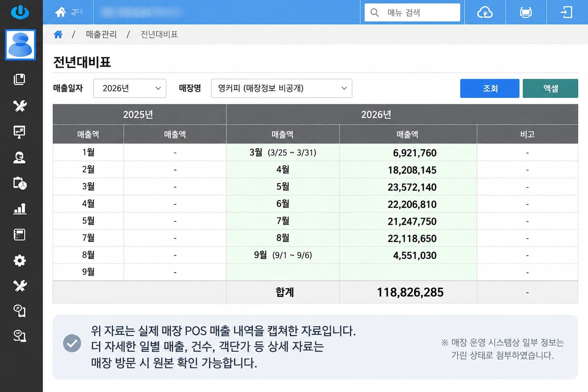Click the wrench tools icon below the gear

pyautogui.click(x=20, y=286)
